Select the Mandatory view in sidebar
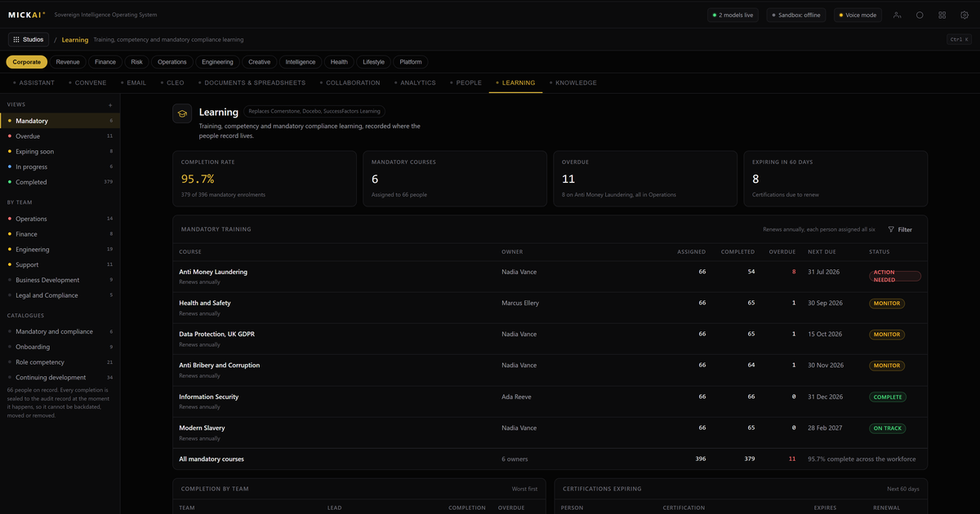The height and width of the screenshot is (514, 980). (x=60, y=121)
